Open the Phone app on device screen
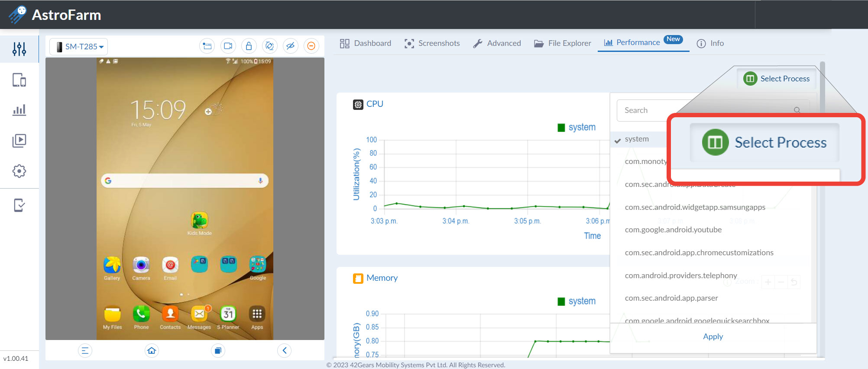 141,318
